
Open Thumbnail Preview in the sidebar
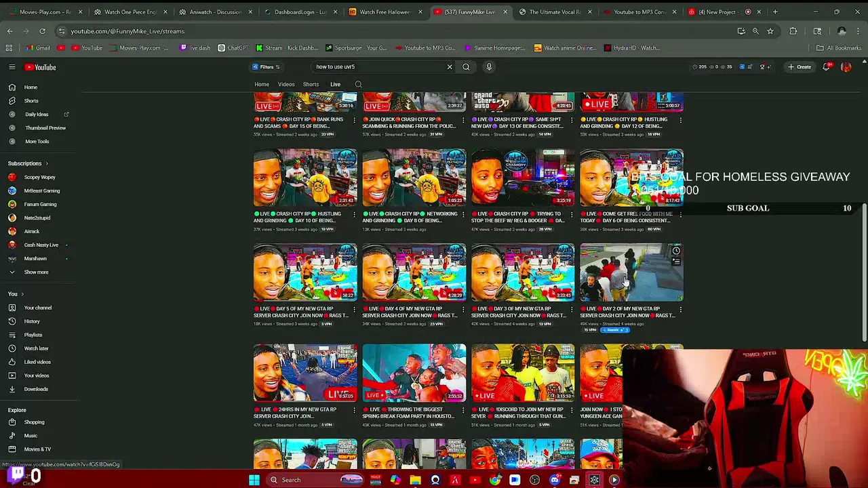(x=45, y=128)
